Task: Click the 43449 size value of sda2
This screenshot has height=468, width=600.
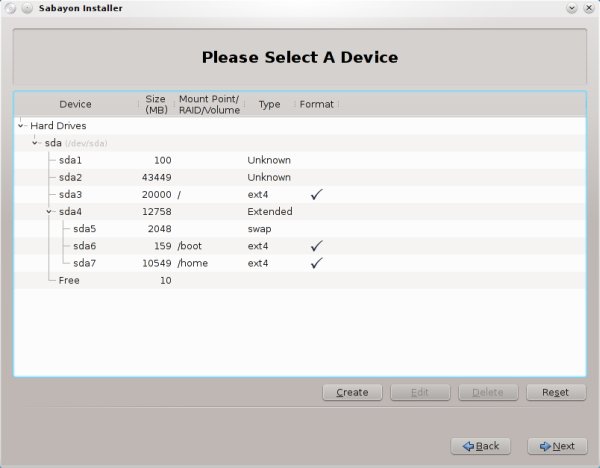Action: coord(157,177)
